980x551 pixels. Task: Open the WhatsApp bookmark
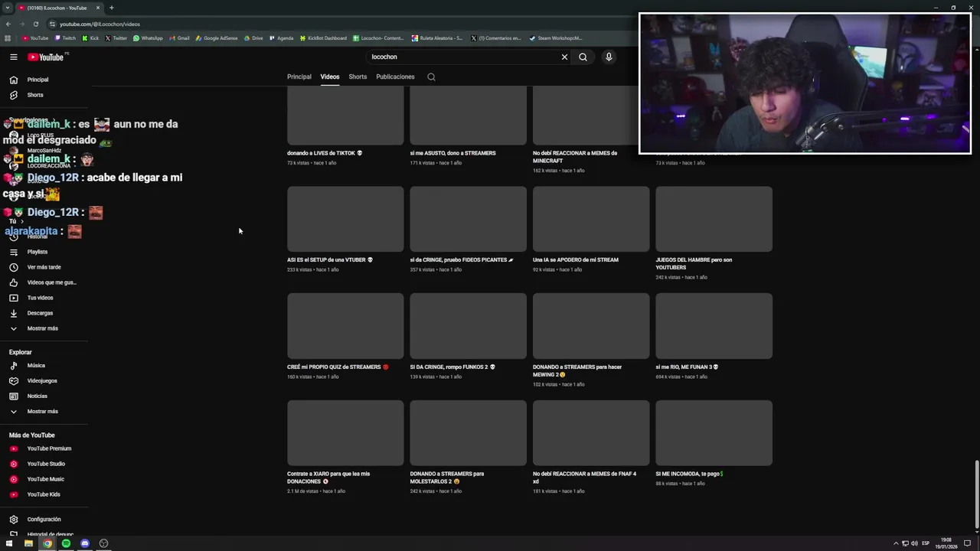(x=148, y=38)
